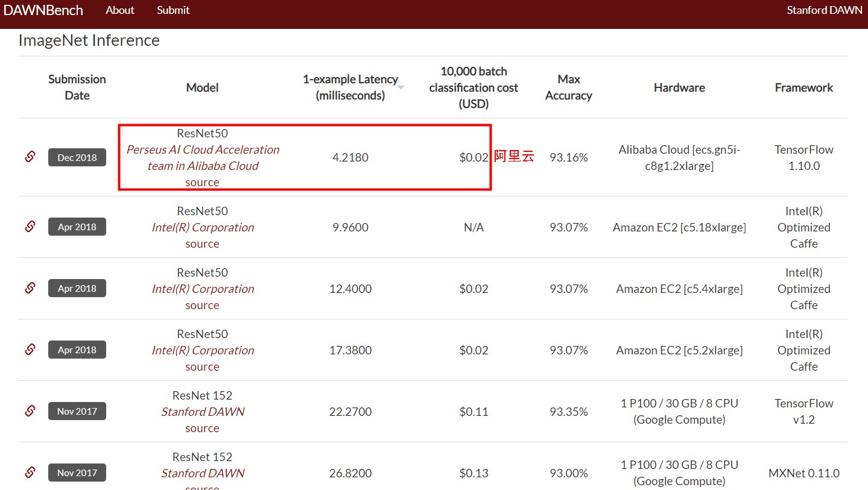868x490 pixels.
Task: Sort by Hardware column header
Action: [679, 87]
